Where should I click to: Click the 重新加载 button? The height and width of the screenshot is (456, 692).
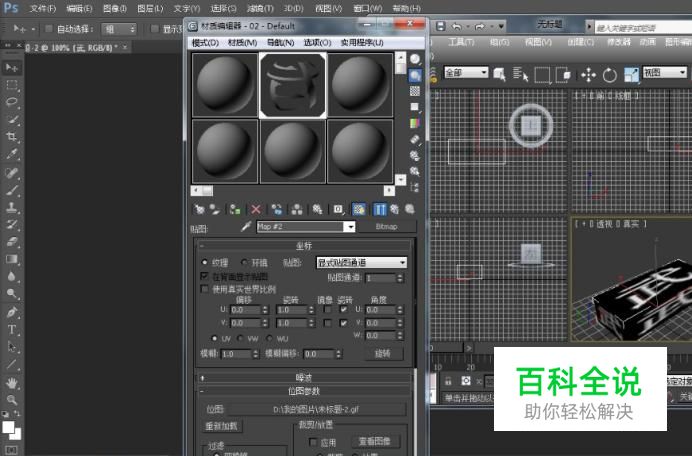221,426
